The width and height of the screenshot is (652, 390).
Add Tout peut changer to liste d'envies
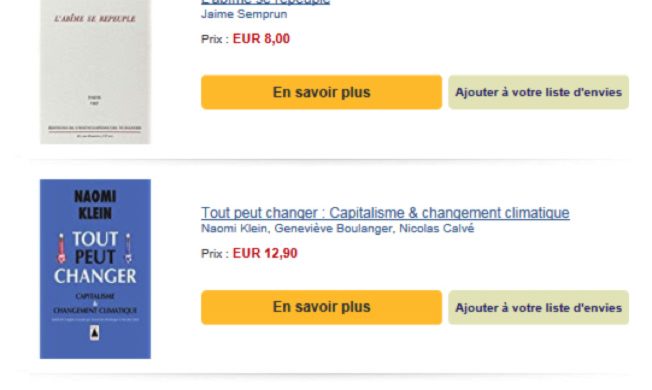click(x=538, y=307)
